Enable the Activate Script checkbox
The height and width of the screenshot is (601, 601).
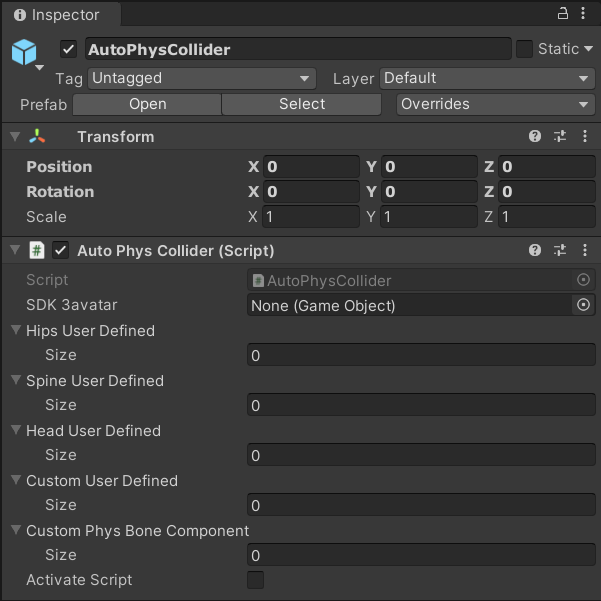pyautogui.click(x=256, y=580)
